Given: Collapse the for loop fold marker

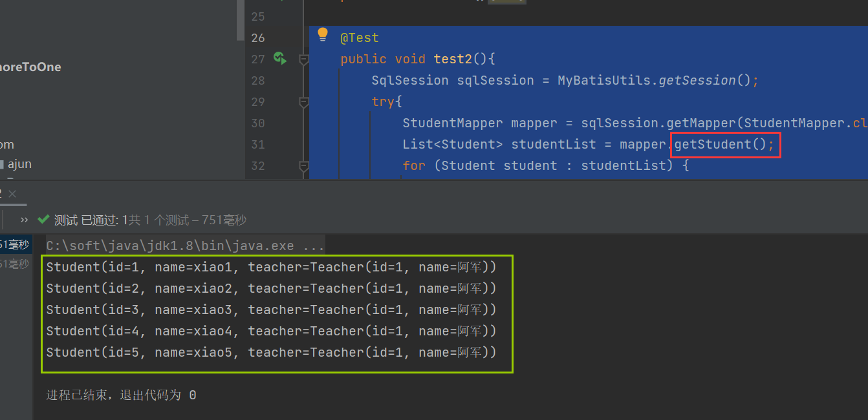Looking at the screenshot, I should (x=303, y=166).
